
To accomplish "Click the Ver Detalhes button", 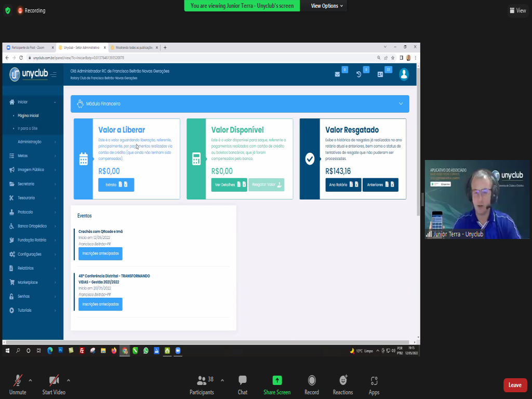I will [229, 184].
